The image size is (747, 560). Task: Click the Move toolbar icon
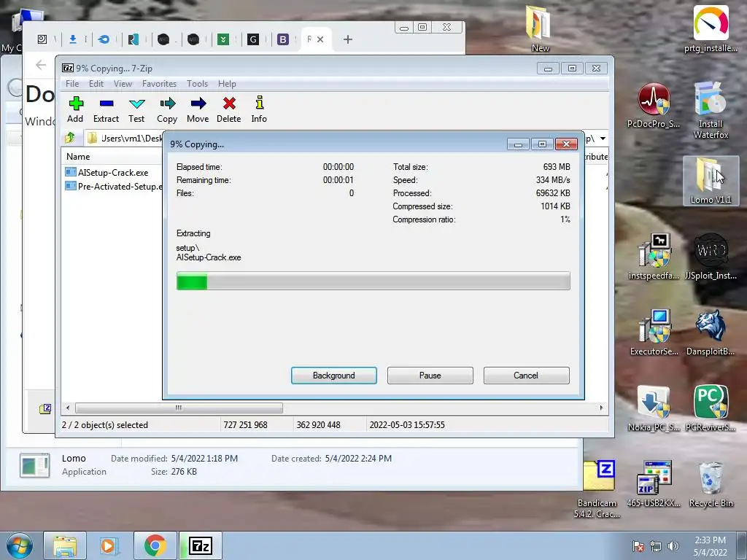click(x=198, y=109)
